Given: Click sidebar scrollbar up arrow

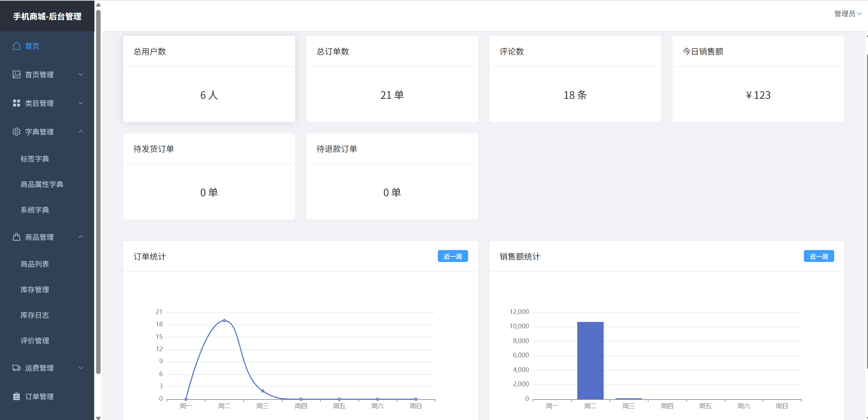Looking at the screenshot, I should (x=98, y=5).
